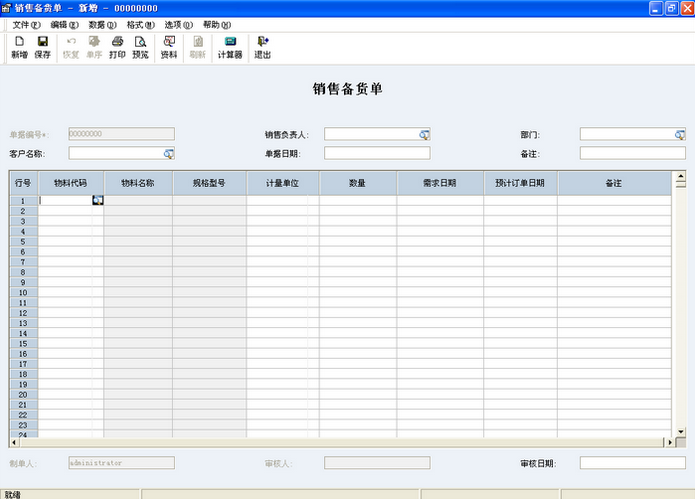Click the 审核日期 input field

tap(632, 463)
